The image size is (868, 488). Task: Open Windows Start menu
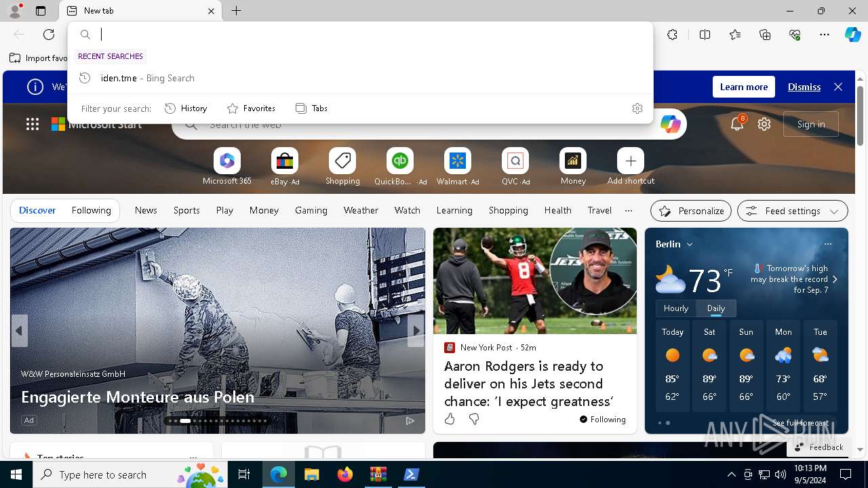(16, 474)
